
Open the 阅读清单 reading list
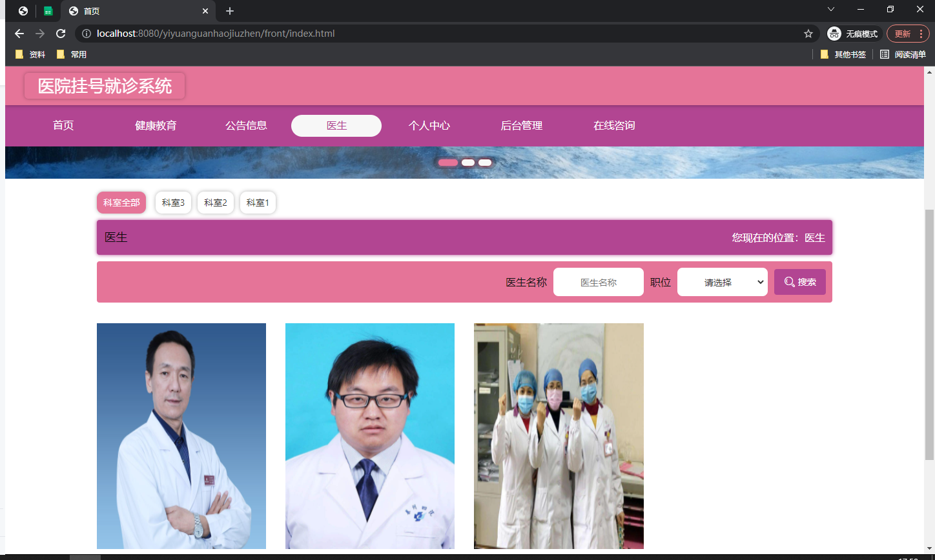(x=903, y=55)
